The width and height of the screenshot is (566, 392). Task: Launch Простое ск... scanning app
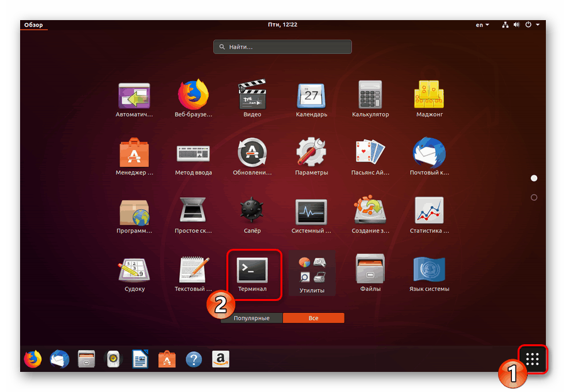click(193, 215)
